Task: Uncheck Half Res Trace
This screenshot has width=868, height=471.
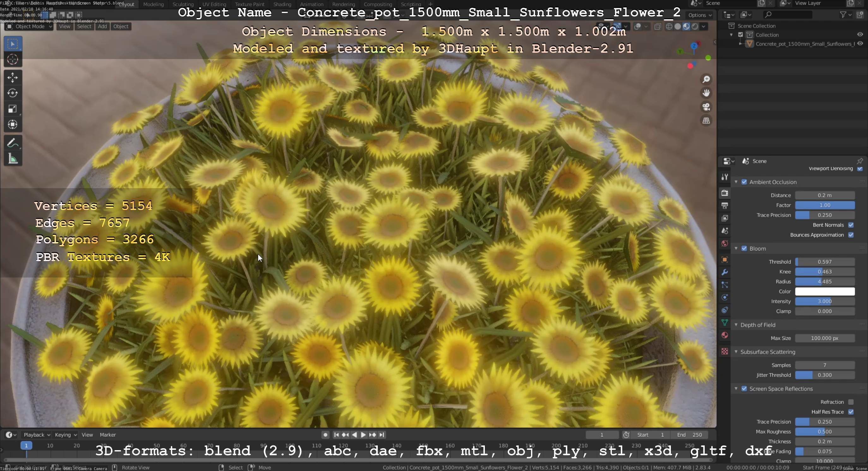Action: [851, 412]
